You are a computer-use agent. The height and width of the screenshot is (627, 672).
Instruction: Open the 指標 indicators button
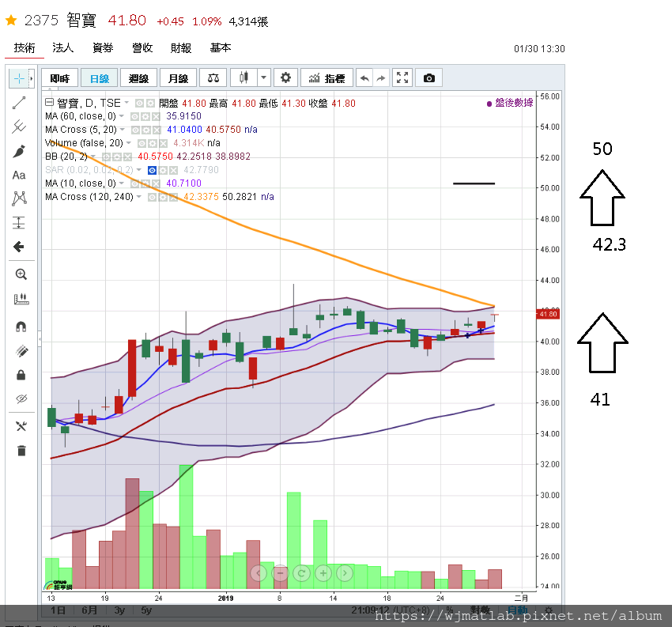[x=327, y=78]
